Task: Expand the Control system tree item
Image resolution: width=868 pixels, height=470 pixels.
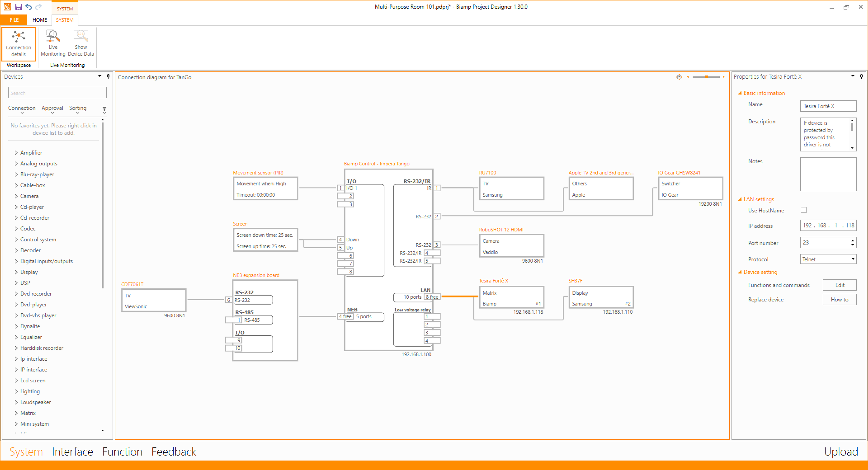Action: [x=16, y=240]
